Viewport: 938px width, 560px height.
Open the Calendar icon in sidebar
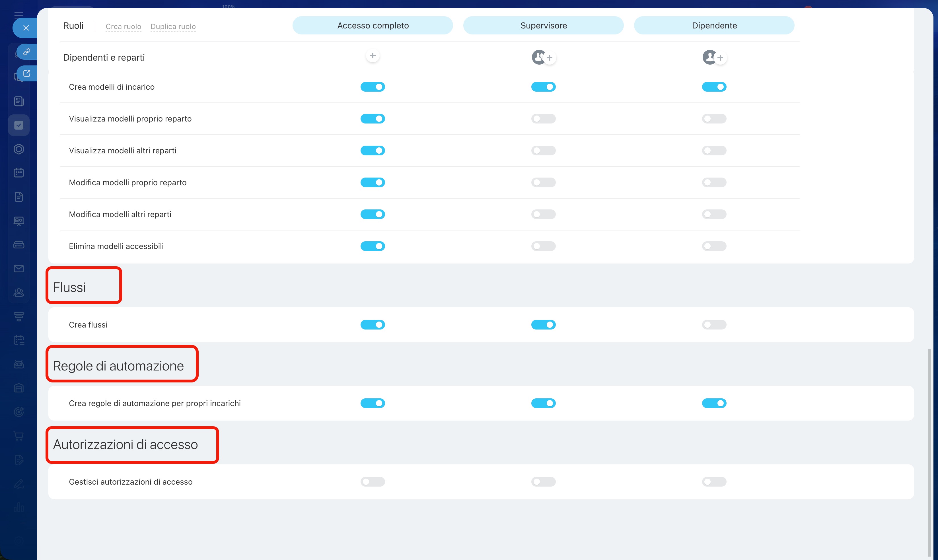tap(19, 172)
